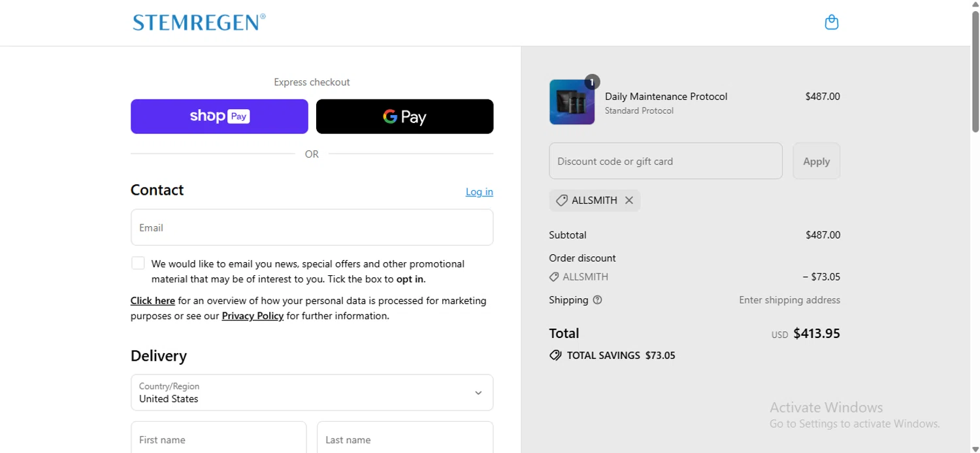Image resolution: width=980 pixels, height=453 pixels.
Task: Click the scrollbar up arrow
Action: [975, 5]
